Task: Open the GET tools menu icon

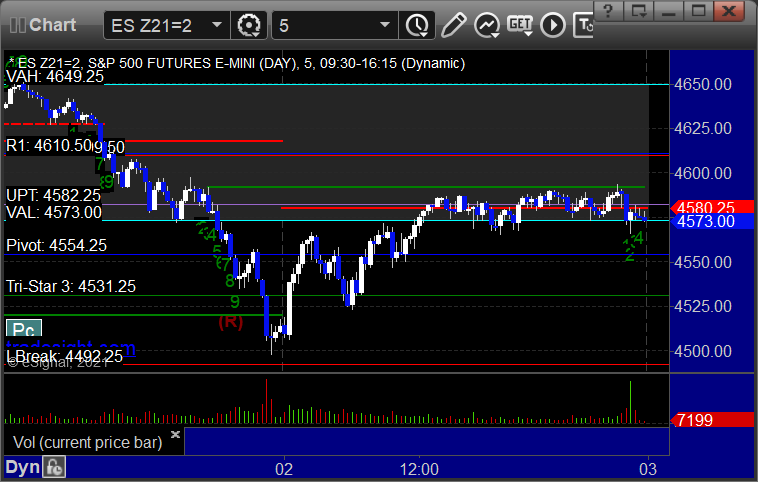Action: tap(520, 25)
